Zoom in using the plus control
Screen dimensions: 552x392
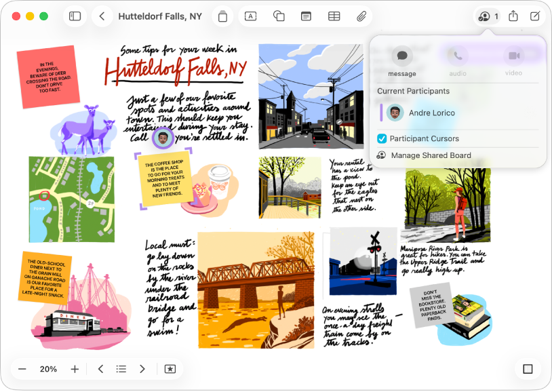pos(75,369)
